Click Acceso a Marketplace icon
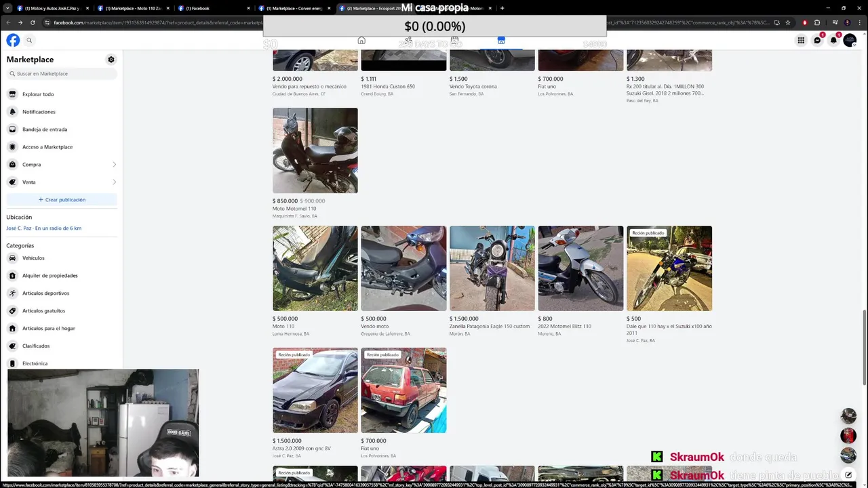Image resolution: width=868 pixels, height=488 pixels. tap(12, 147)
